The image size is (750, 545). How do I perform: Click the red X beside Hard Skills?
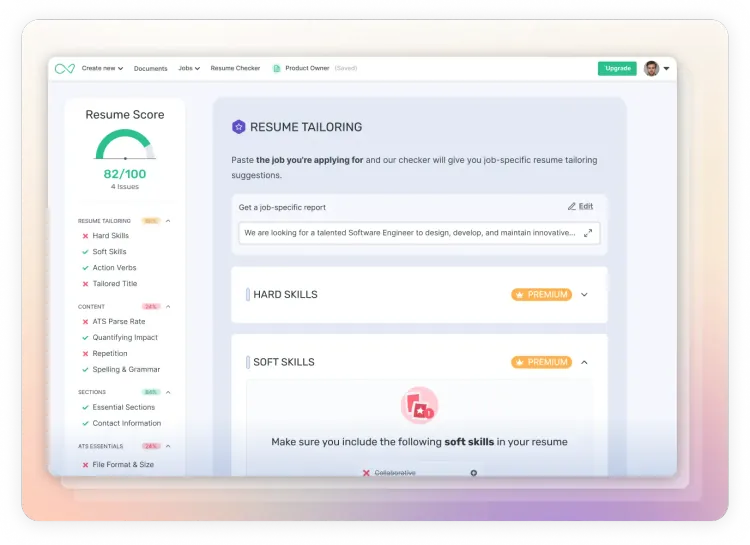85,236
